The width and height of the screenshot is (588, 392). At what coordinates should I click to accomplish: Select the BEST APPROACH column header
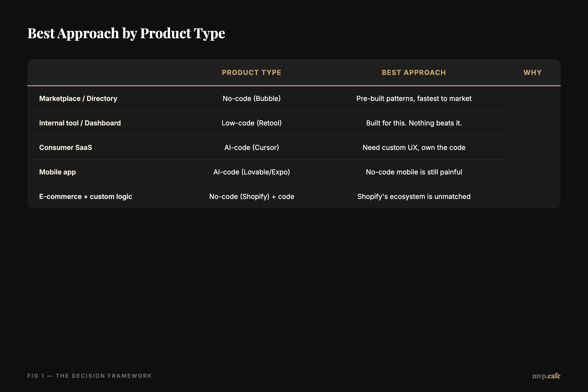(414, 73)
